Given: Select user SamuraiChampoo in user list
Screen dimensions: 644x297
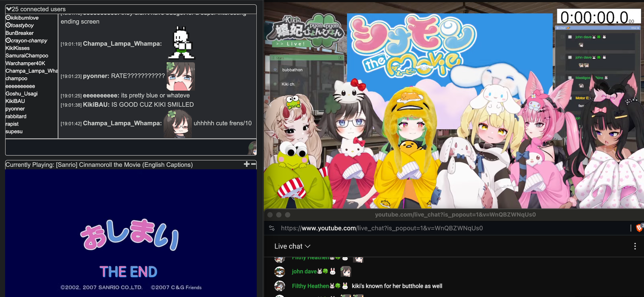Looking at the screenshot, I should click(27, 56).
